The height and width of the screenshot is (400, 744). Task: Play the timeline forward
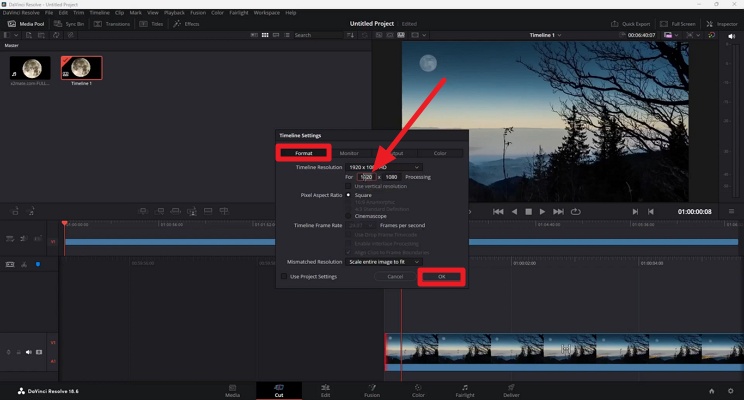pos(542,212)
